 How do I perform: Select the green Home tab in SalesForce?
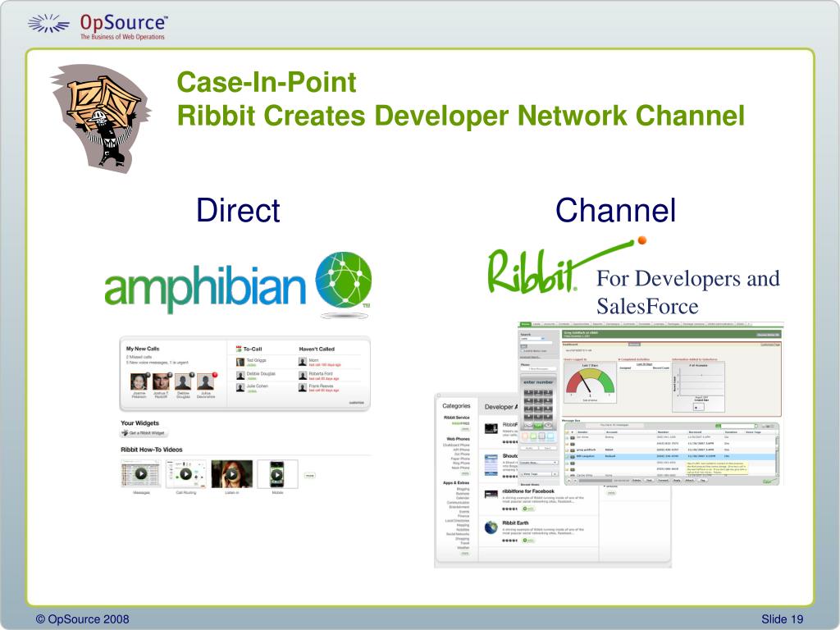click(525, 324)
